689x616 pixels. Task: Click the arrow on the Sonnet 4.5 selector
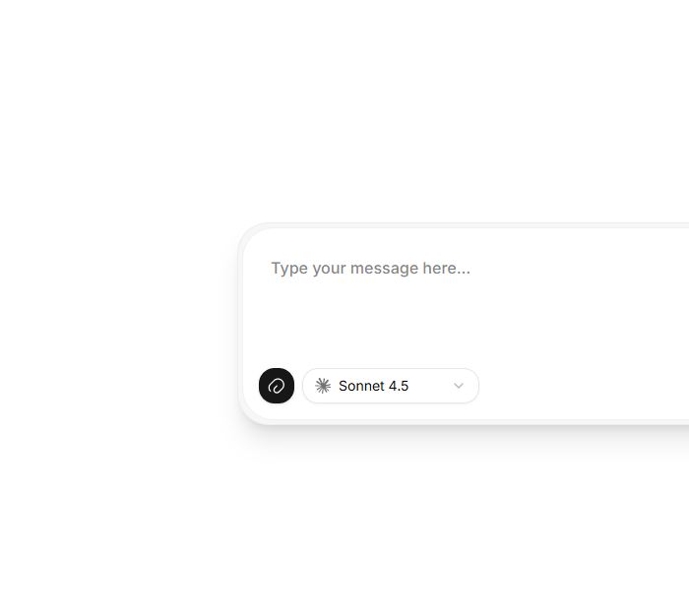459,386
